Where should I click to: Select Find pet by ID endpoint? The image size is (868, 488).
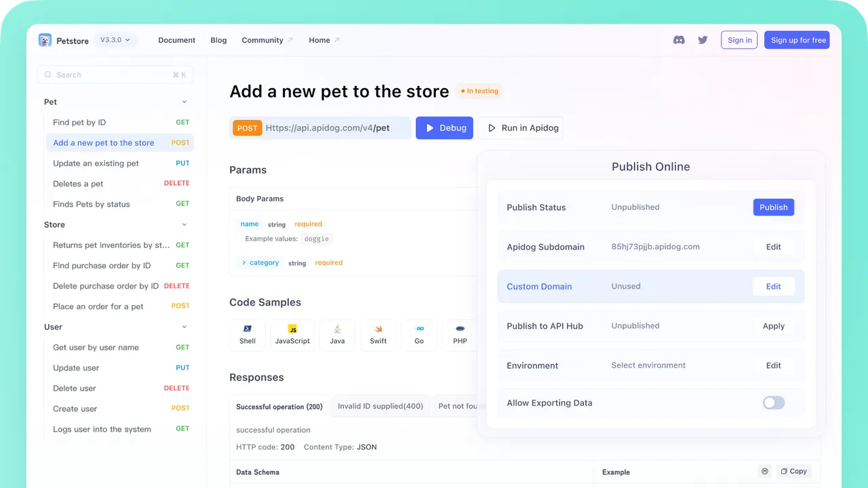pos(120,123)
